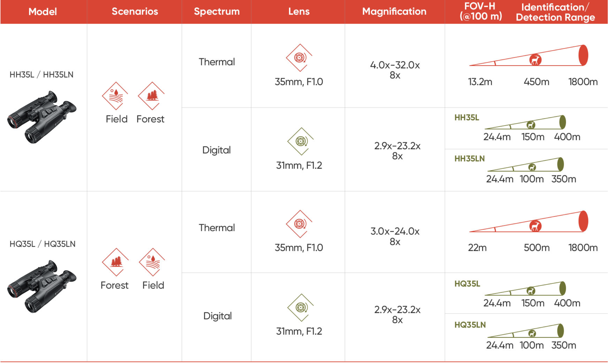Click the 13.2m FOV value
The height and width of the screenshot is (364, 609).
point(480,82)
